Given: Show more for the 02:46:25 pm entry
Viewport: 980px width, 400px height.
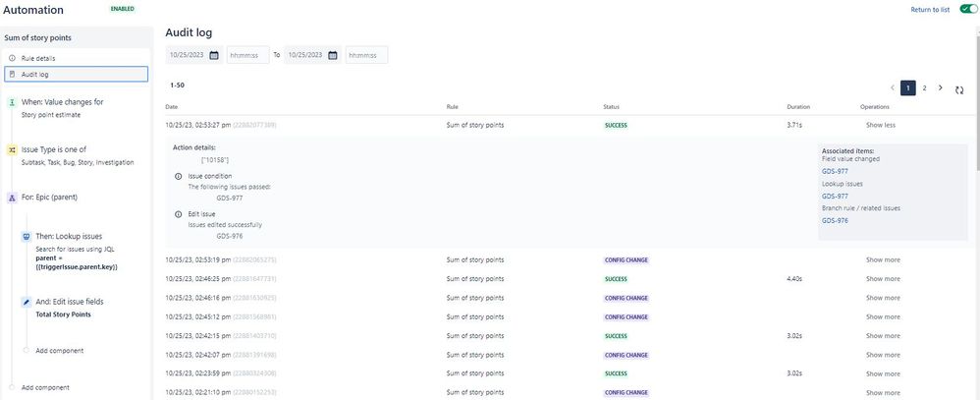Looking at the screenshot, I should [883, 279].
